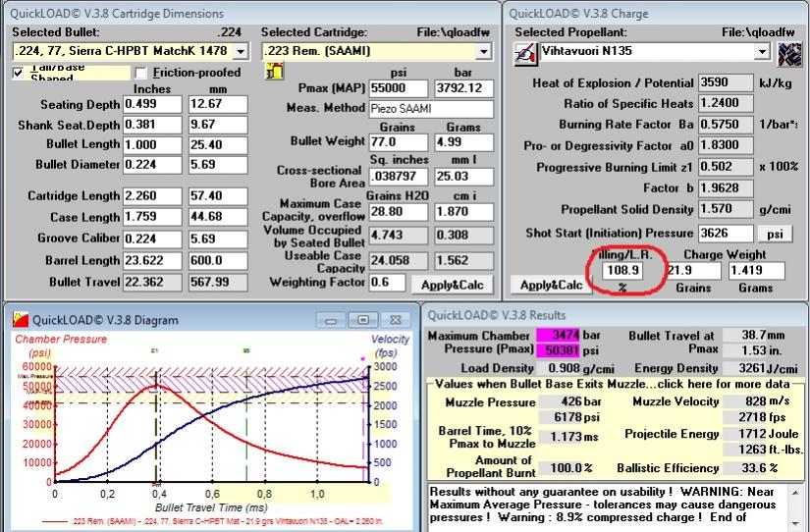Click the Seating Depth inches field
The width and height of the screenshot is (810, 532).
point(152,104)
